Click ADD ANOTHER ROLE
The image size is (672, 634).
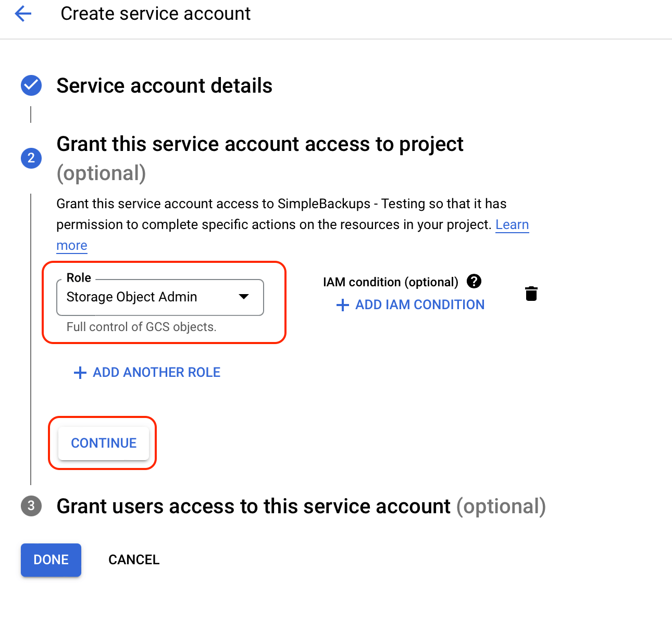[156, 372]
